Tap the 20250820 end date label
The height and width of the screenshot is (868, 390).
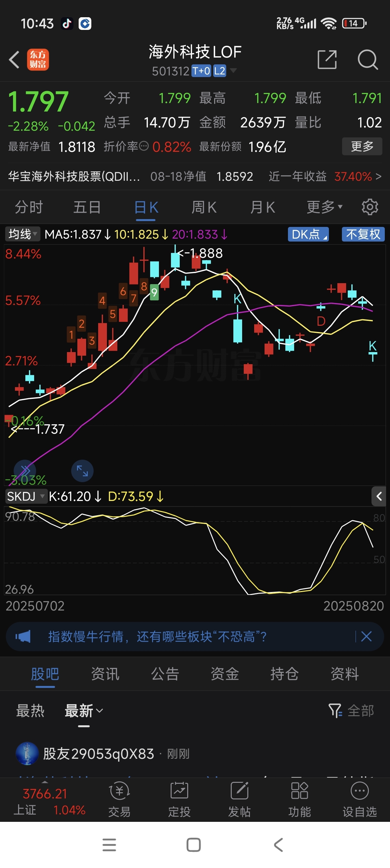click(354, 606)
